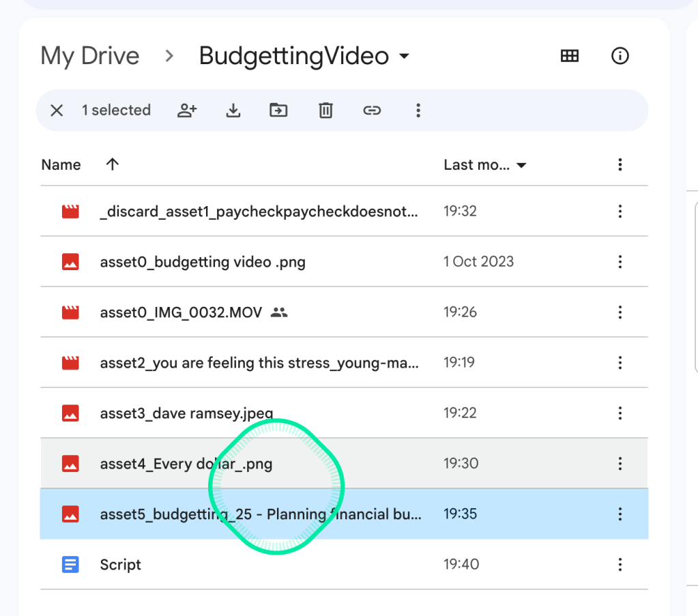Click the 1 selected label
This screenshot has height=616, width=698.
coord(116,110)
